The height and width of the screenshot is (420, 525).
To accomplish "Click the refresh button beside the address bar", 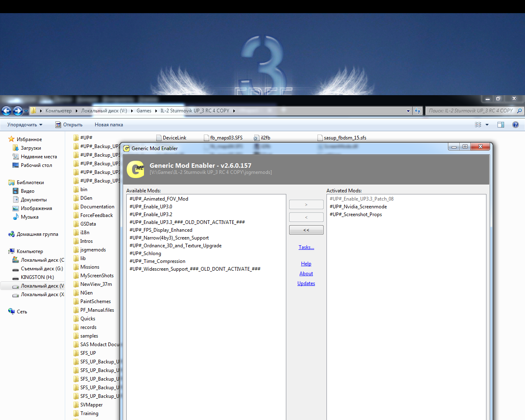I will coord(418,111).
